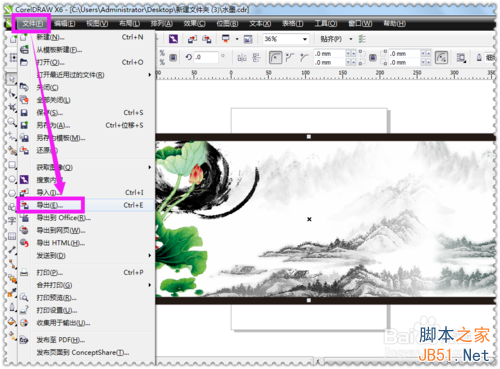Open the 位图(B) menu

[227, 23]
